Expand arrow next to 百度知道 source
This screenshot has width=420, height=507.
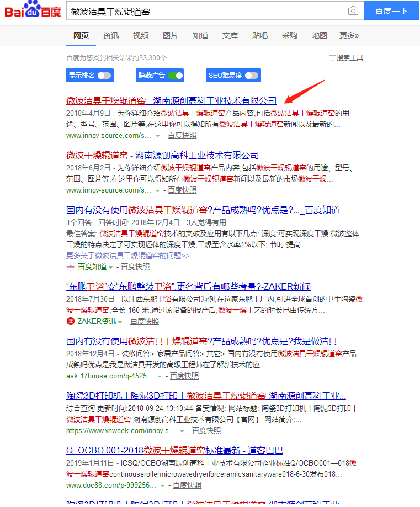coord(111,268)
